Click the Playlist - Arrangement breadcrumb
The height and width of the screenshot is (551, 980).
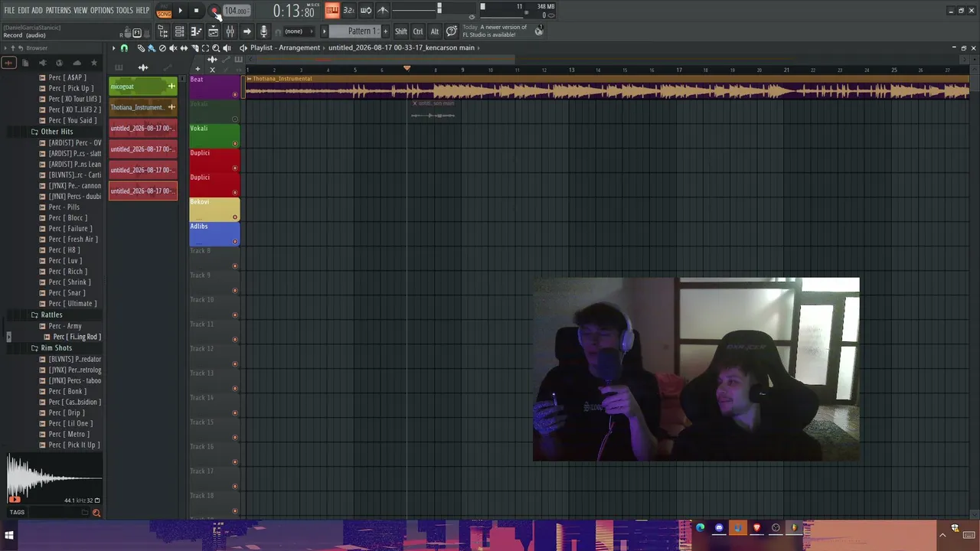point(285,47)
